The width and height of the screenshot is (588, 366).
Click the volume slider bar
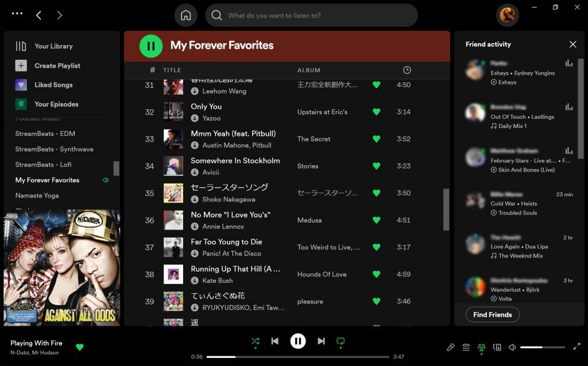[x=542, y=347]
